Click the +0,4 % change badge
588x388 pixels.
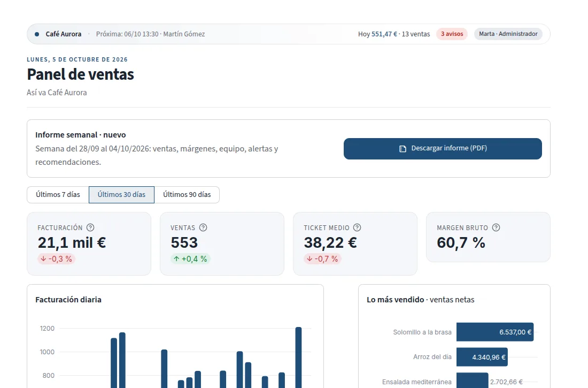click(190, 259)
